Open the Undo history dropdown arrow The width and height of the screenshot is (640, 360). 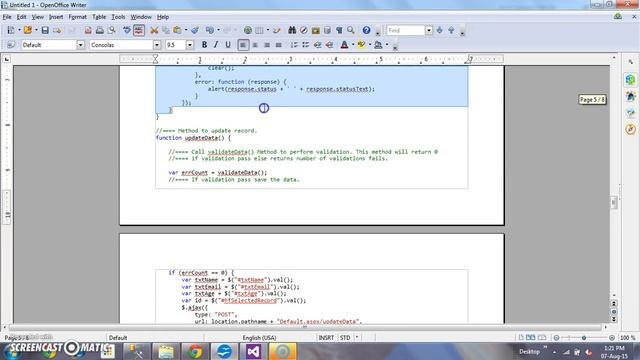pyautogui.click(x=218, y=30)
